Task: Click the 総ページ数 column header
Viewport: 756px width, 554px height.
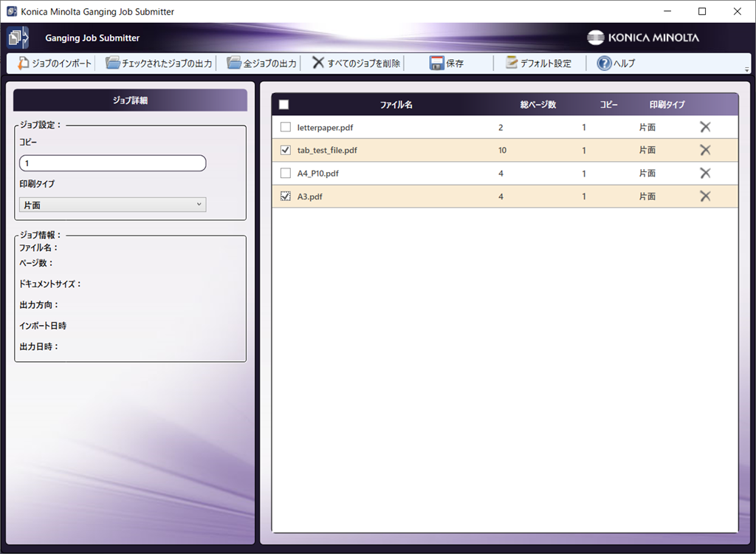Action: (538, 104)
